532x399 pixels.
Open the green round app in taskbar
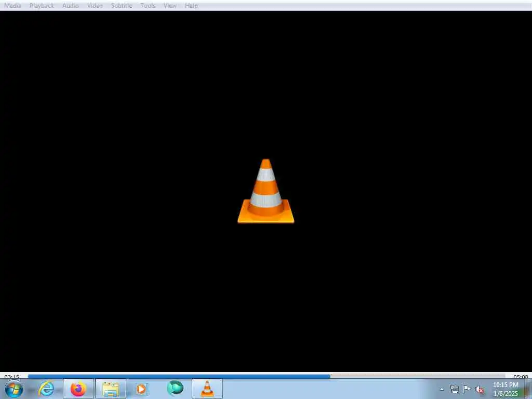pyautogui.click(x=175, y=389)
